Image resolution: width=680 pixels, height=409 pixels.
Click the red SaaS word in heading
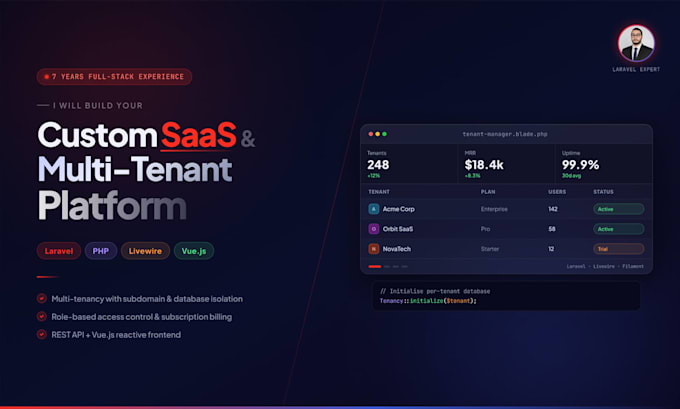point(199,135)
